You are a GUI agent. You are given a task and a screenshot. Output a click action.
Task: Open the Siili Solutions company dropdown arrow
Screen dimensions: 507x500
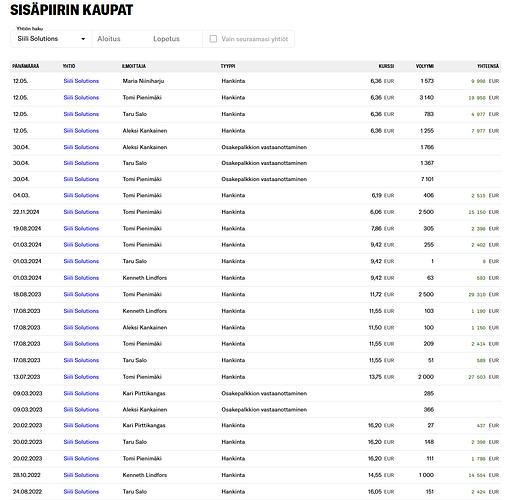click(83, 39)
